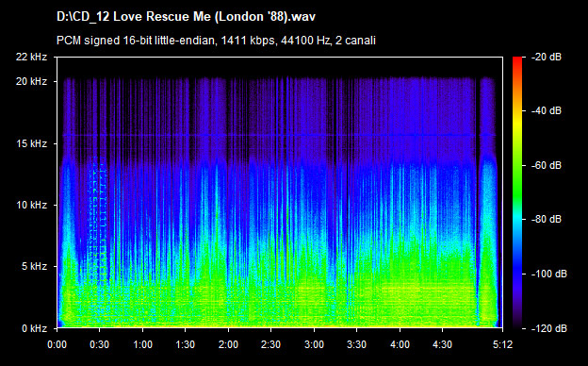Select the 5:12 end time marker
588x366 pixels.
(502, 344)
